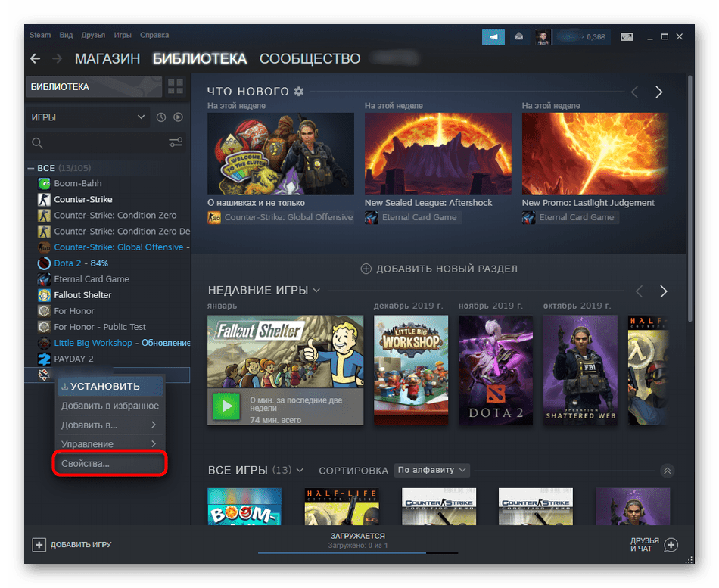
Task: Open the ИГРЫ filter dropdown
Action: 88,117
